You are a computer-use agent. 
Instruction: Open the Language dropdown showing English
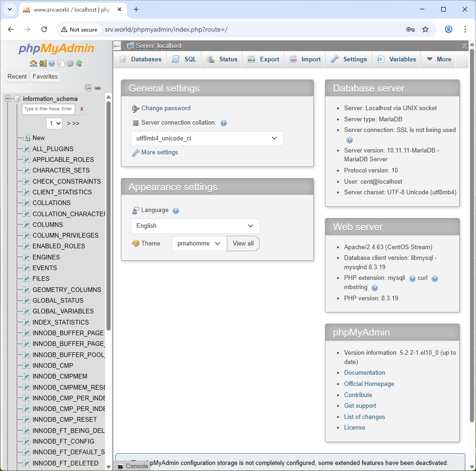[195, 226]
